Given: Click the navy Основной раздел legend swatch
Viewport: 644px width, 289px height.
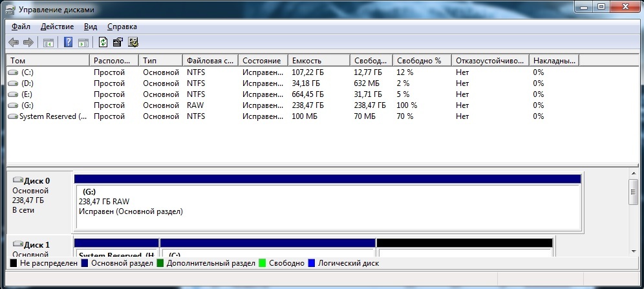Looking at the screenshot, I should pos(85,263).
